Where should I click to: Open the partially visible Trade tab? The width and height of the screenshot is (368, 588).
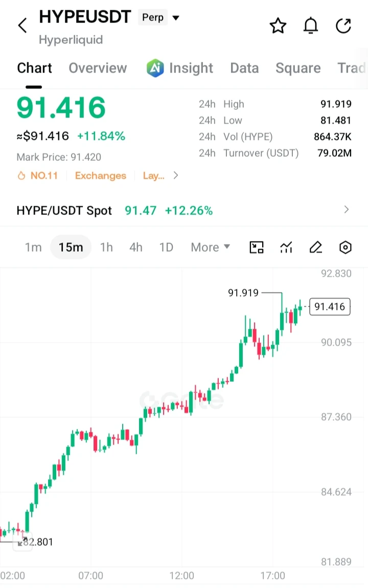coord(352,68)
